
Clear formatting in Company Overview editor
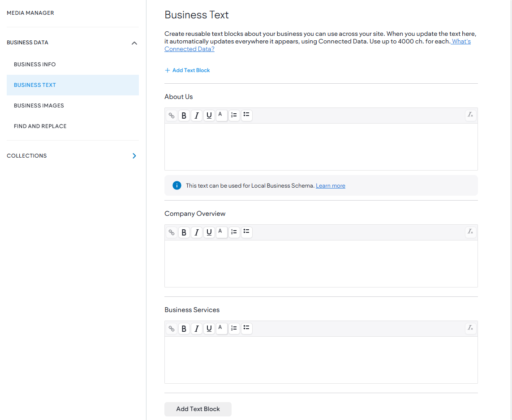point(470,232)
